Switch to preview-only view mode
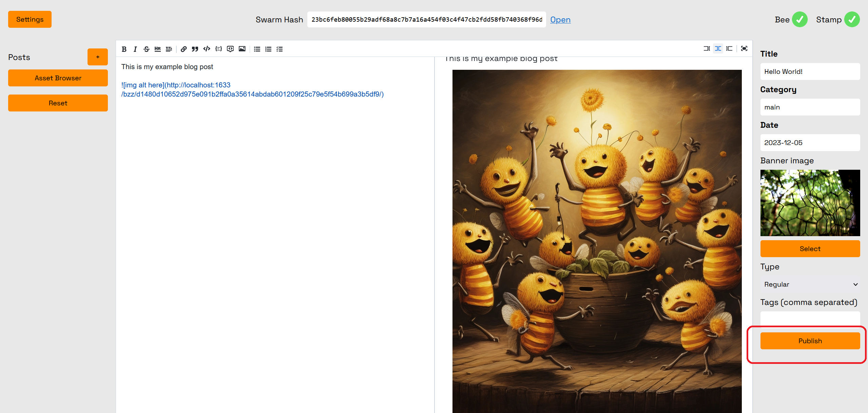This screenshot has height=413, width=868. pyautogui.click(x=729, y=49)
